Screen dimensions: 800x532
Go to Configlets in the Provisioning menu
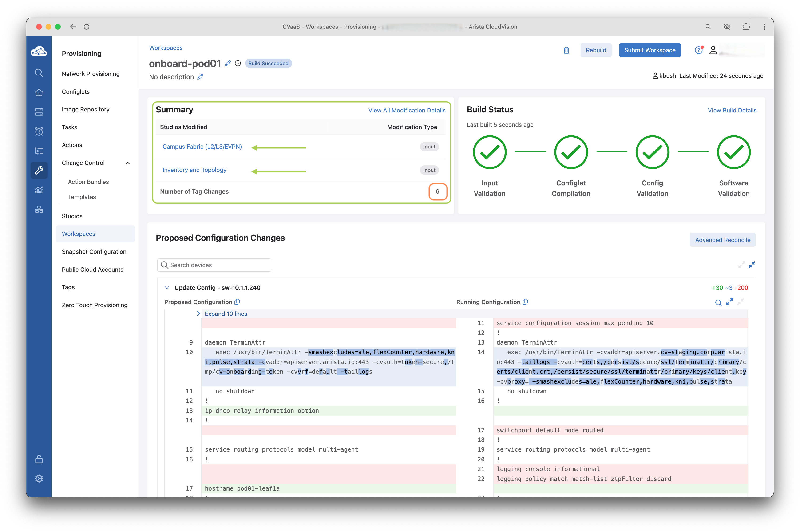point(76,92)
